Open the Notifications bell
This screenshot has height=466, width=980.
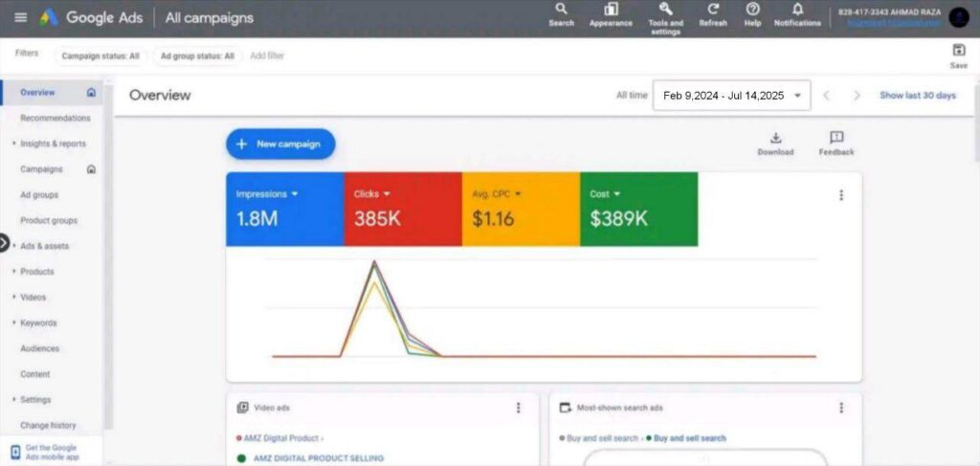tap(797, 10)
